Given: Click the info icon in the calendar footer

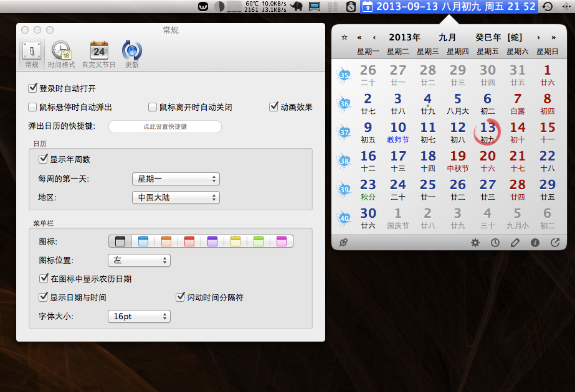Looking at the screenshot, I should tap(535, 243).
